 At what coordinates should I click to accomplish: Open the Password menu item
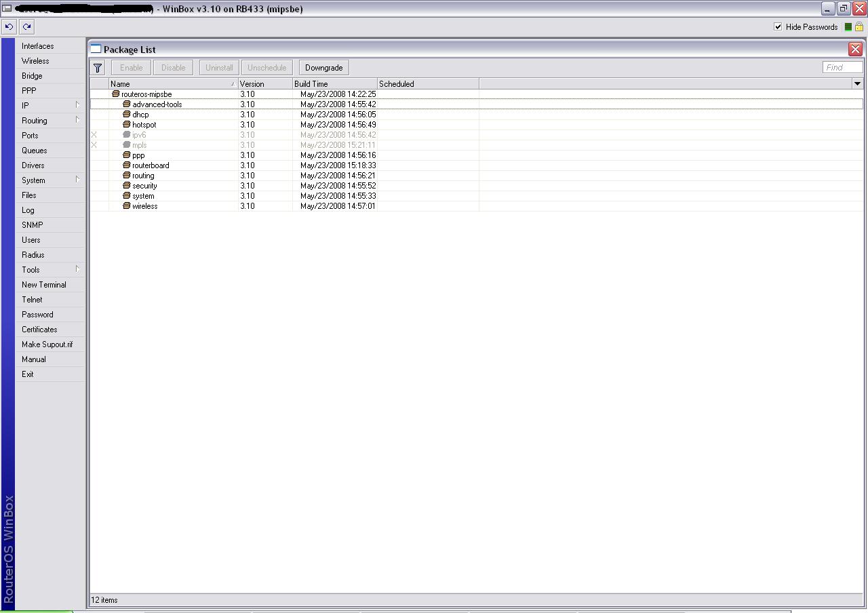(x=50, y=315)
